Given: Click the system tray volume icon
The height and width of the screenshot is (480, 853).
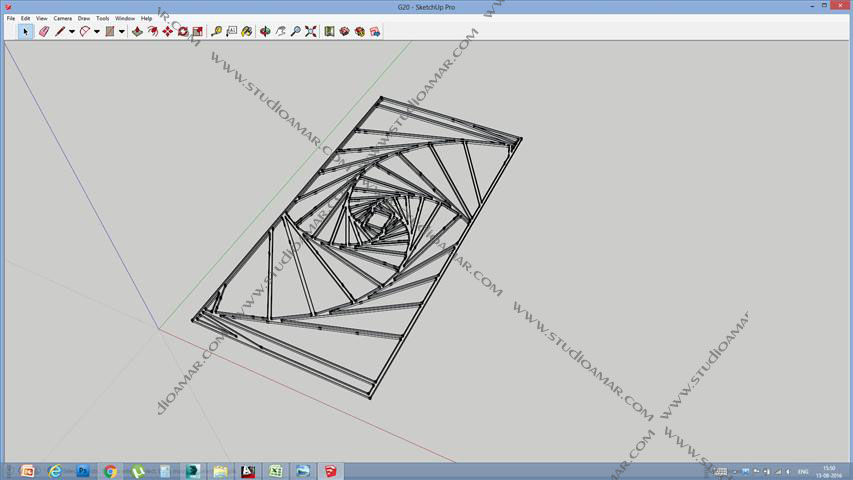Looking at the screenshot, I should [x=788, y=472].
